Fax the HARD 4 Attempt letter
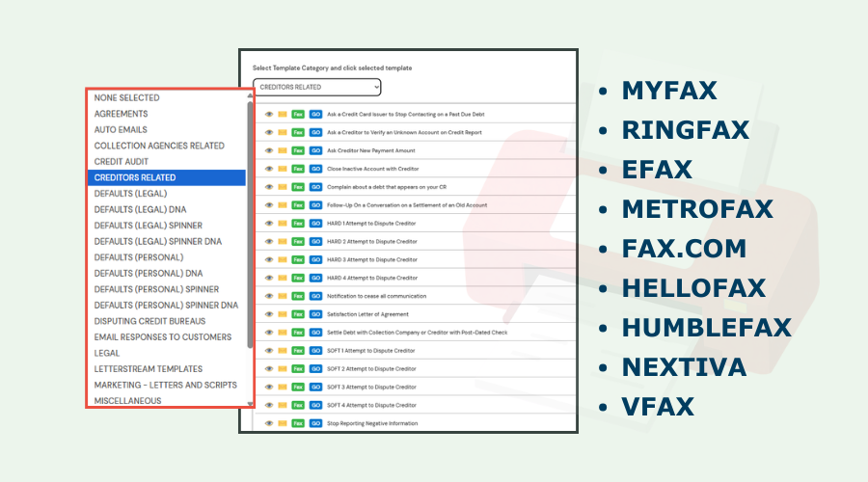This screenshot has width=868, height=482. (x=298, y=278)
